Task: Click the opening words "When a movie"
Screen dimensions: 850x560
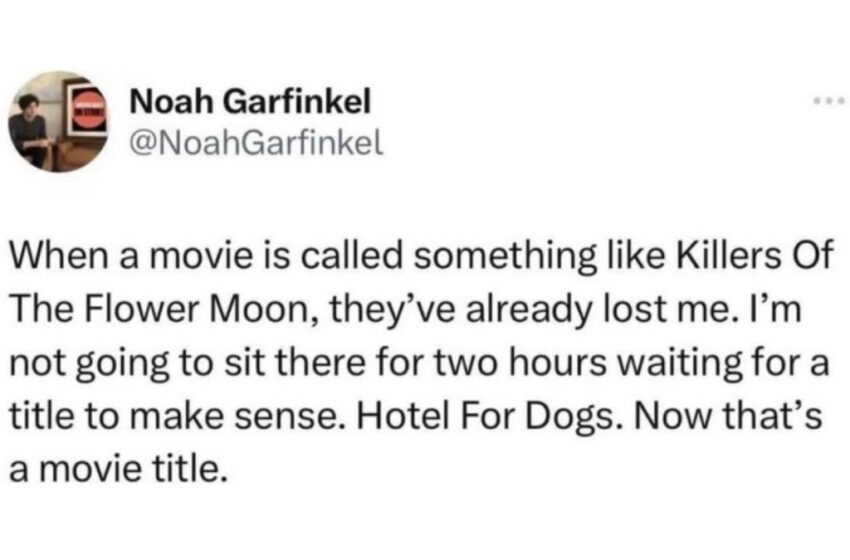Action: (x=131, y=255)
